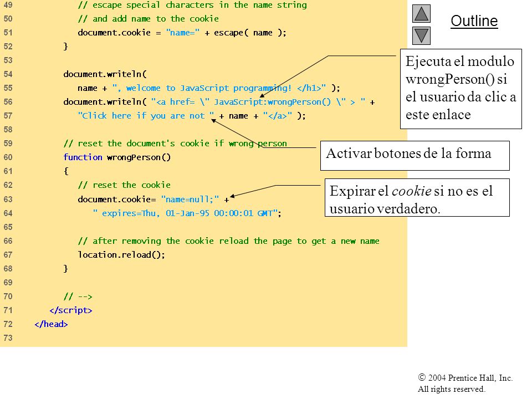The width and height of the screenshot is (532, 399).
Task: Click the up arrow navigation icon
Action: 421,13
